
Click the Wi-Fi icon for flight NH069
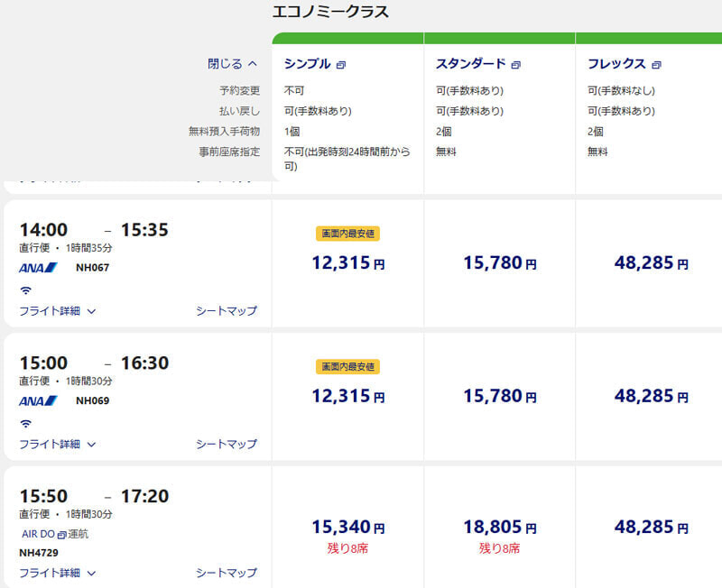(26, 423)
